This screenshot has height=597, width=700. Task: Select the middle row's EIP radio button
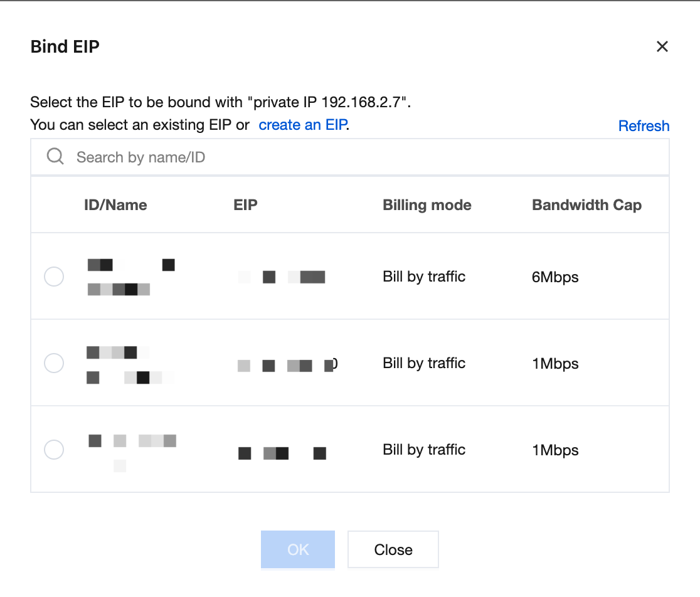click(54, 363)
